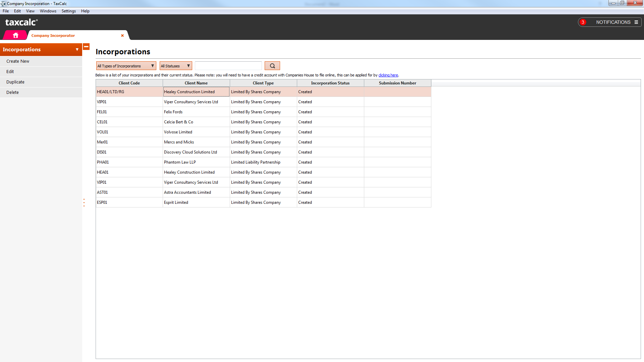This screenshot has width=644, height=362.
Task: Click the sidebar resize dots handle
Action: click(84, 202)
